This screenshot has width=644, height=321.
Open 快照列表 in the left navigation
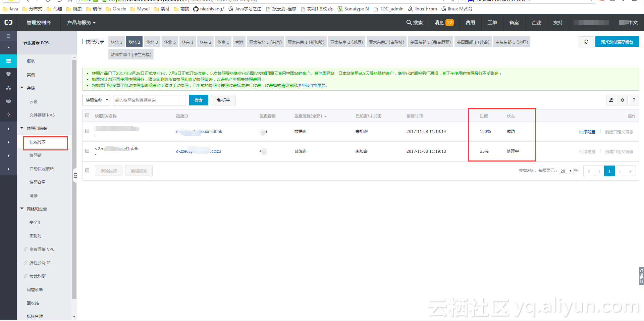pos(38,142)
